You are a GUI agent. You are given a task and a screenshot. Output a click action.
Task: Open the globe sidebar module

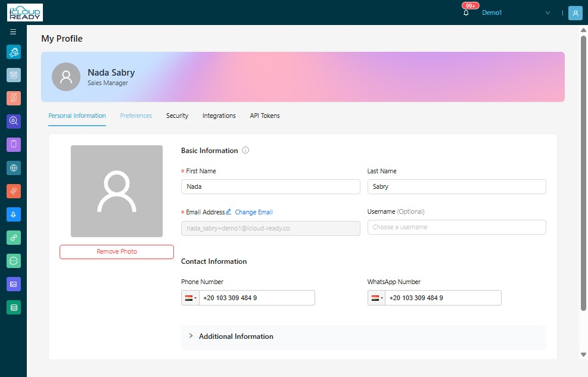pos(14,168)
